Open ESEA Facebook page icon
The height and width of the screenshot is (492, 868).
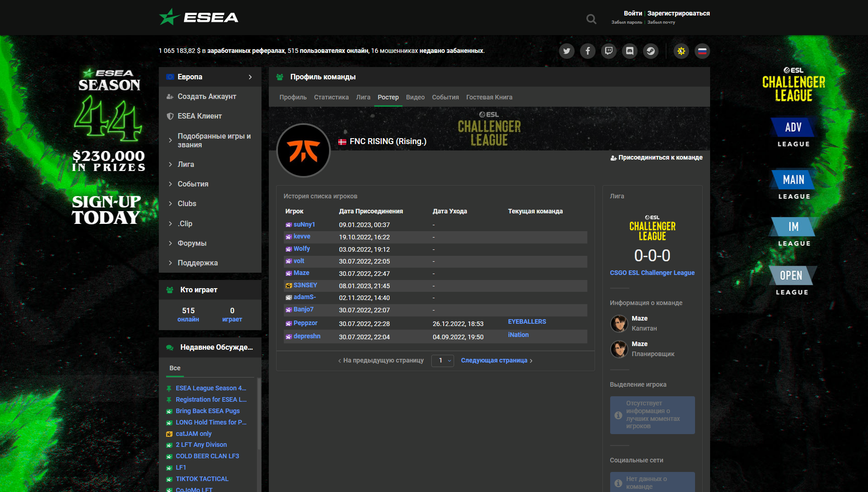tap(587, 51)
